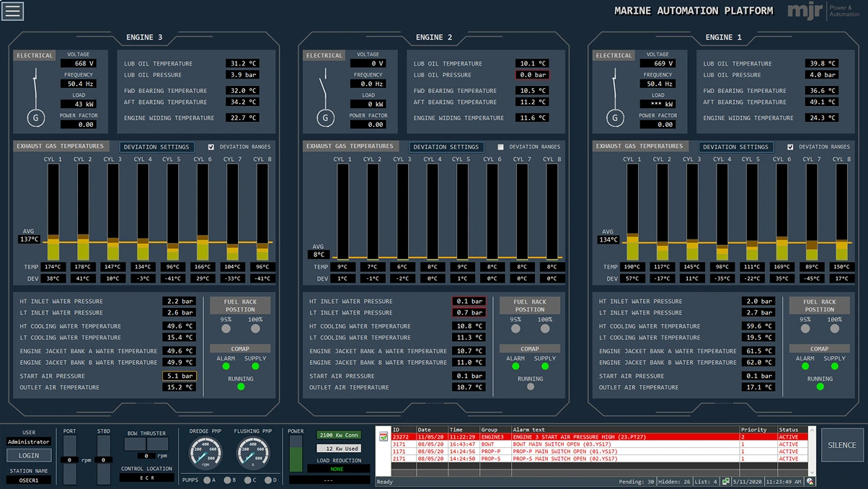Sort alarms by the Priority column
868x489 pixels.
[x=758, y=429]
